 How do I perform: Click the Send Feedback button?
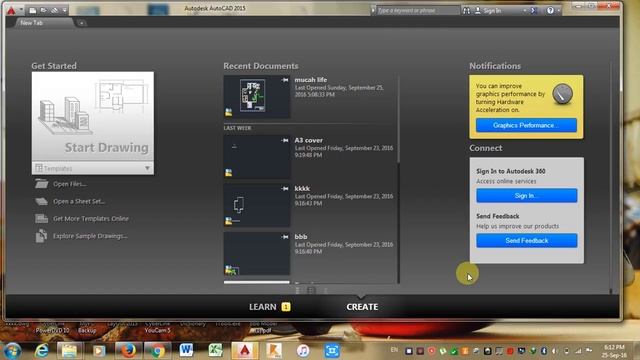click(x=526, y=240)
